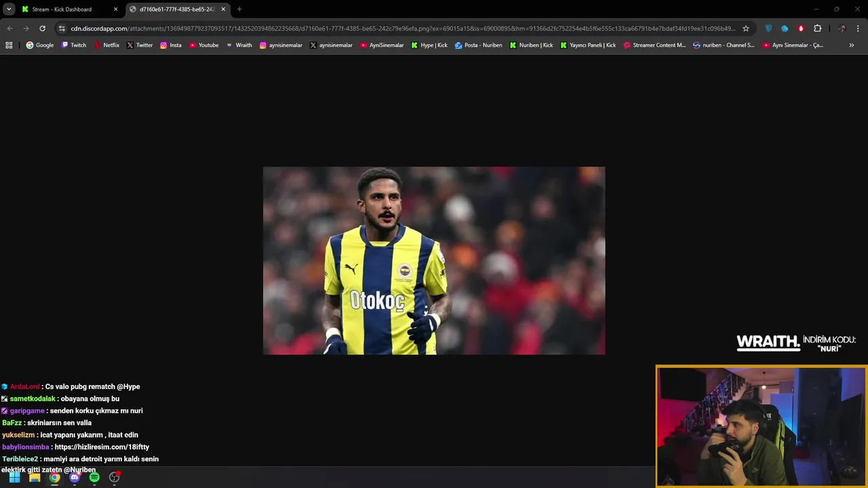
Task: Open the Instagram aynisinemalar bookmark
Action: pos(281,45)
